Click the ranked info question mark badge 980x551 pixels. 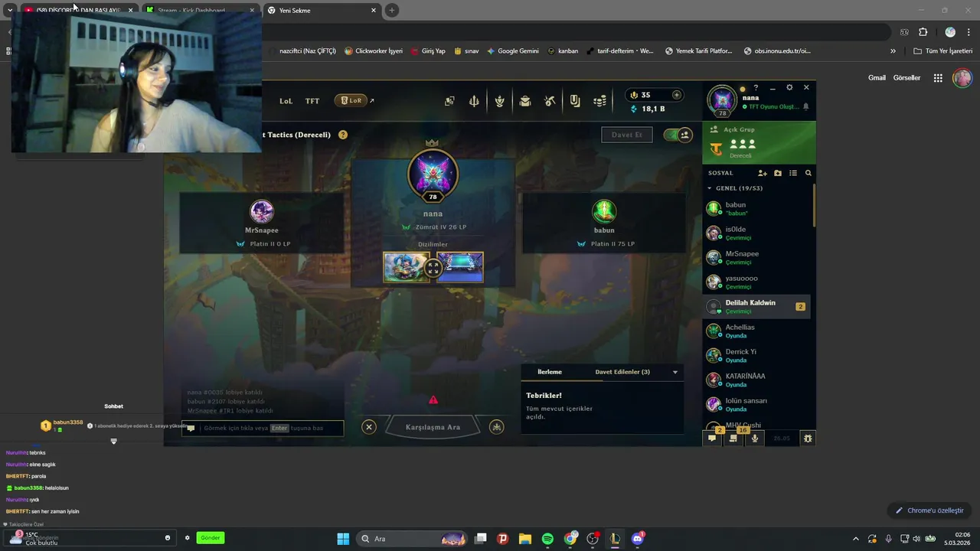pos(343,135)
